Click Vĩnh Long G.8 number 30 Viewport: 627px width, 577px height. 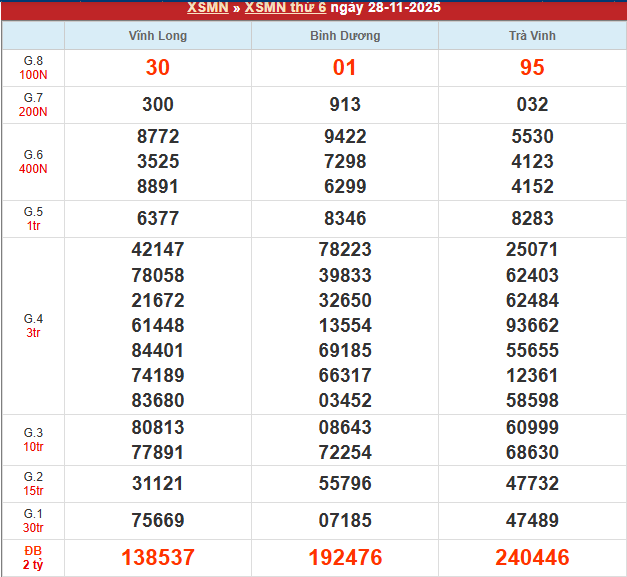[158, 67]
